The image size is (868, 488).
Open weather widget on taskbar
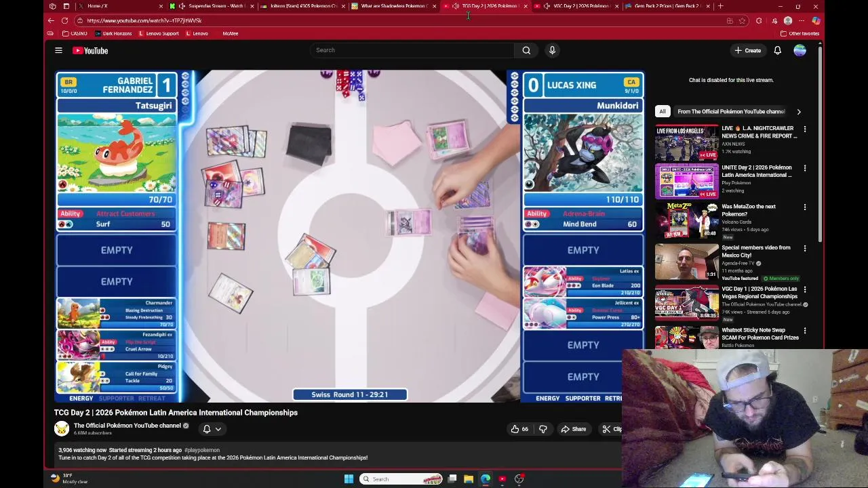(71, 479)
